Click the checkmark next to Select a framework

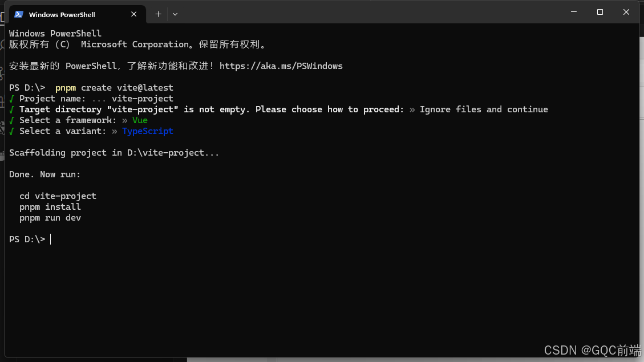(11, 120)
